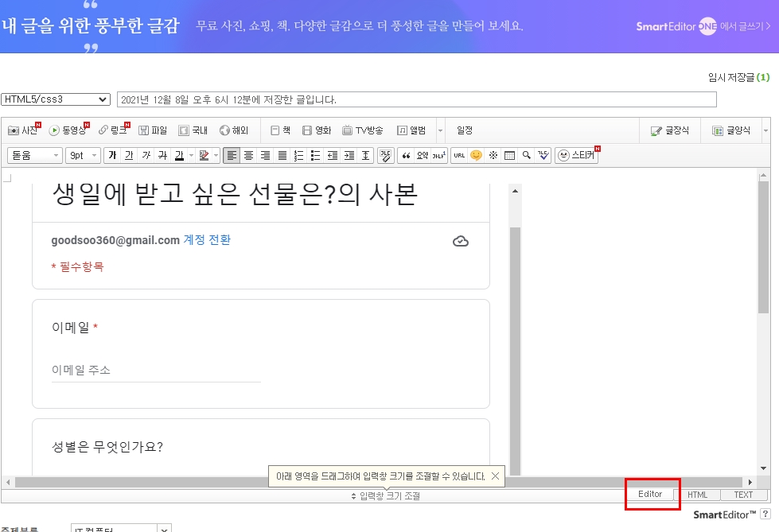779x532 pixels.
Task: Click 입력창 크기 조절 resize handle
Action: (x=386, y=495)
